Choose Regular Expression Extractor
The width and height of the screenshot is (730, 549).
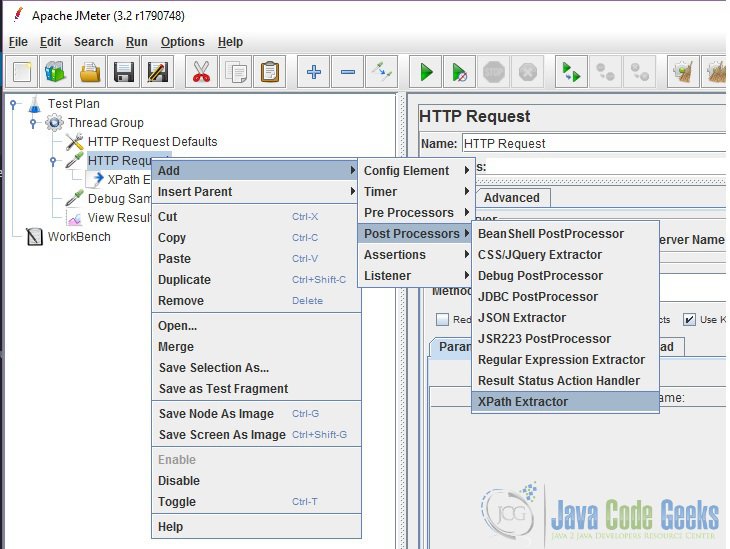566,359
